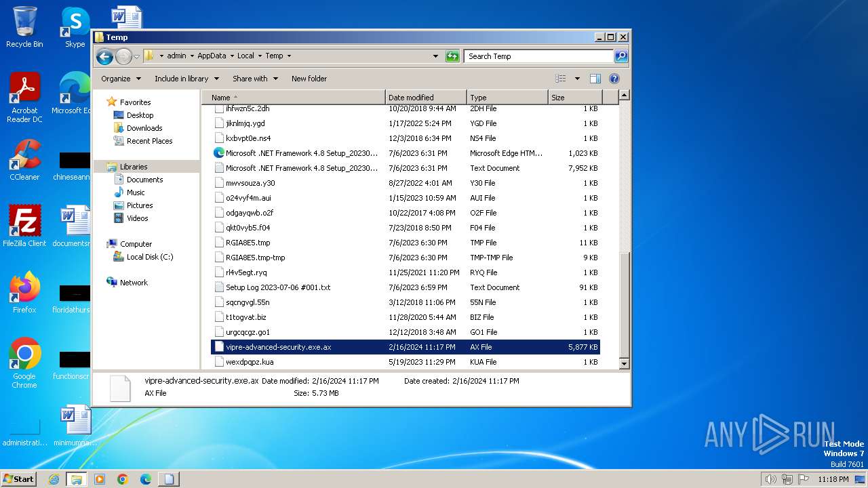Screen dimensions: 868x488
Task: Toggle the preview pane icon
Action: coord(595,79)
